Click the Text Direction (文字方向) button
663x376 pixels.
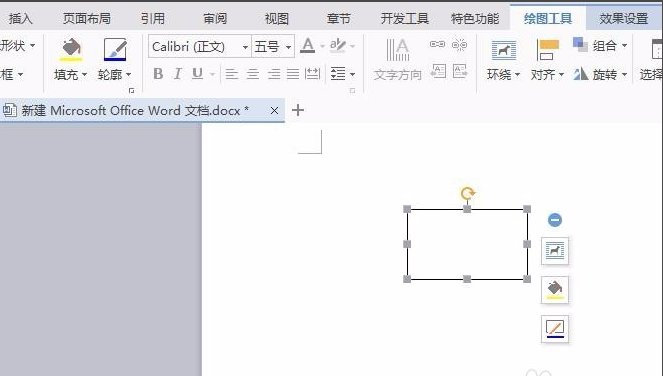(397, 59)
